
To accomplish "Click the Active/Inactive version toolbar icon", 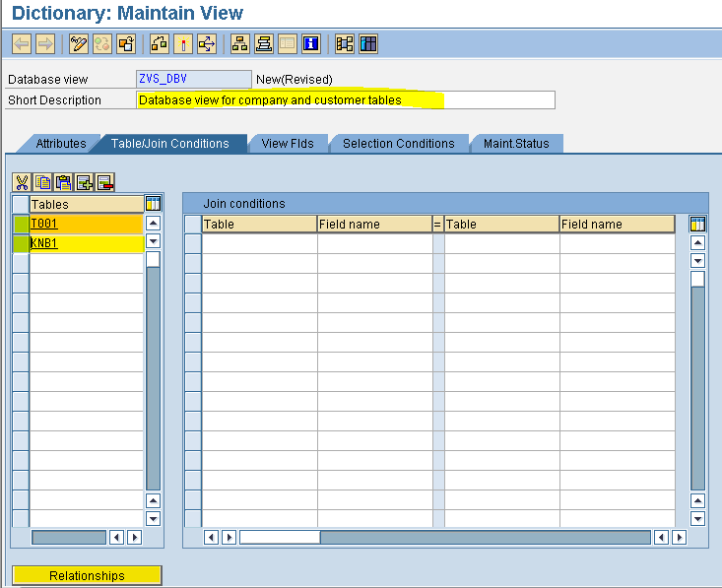I will click(102, 44).
